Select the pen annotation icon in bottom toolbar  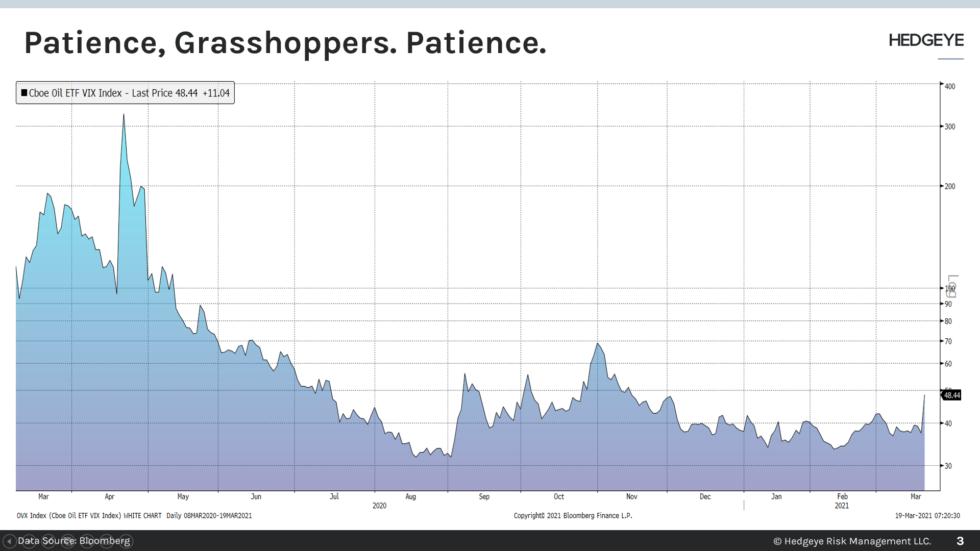[48, 541]
